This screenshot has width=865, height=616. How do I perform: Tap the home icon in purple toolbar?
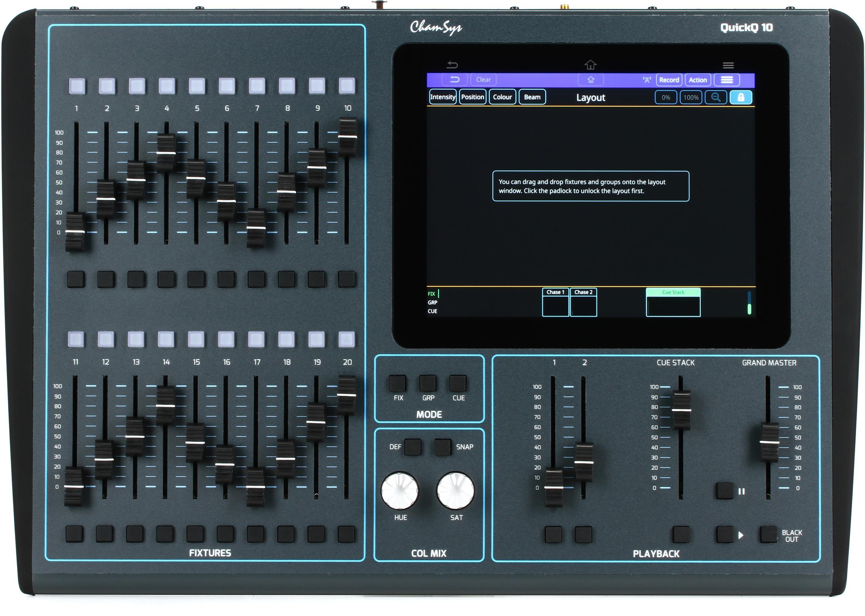pos(591,80)
